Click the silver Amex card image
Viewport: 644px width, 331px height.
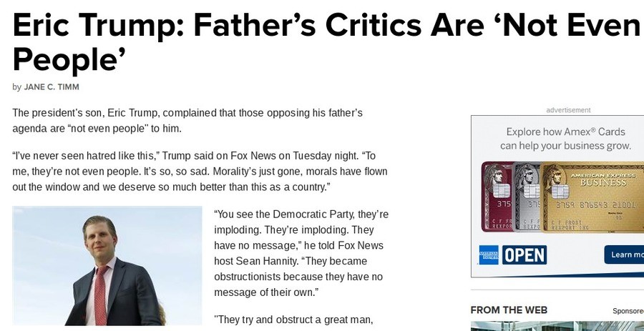point(526,197)
